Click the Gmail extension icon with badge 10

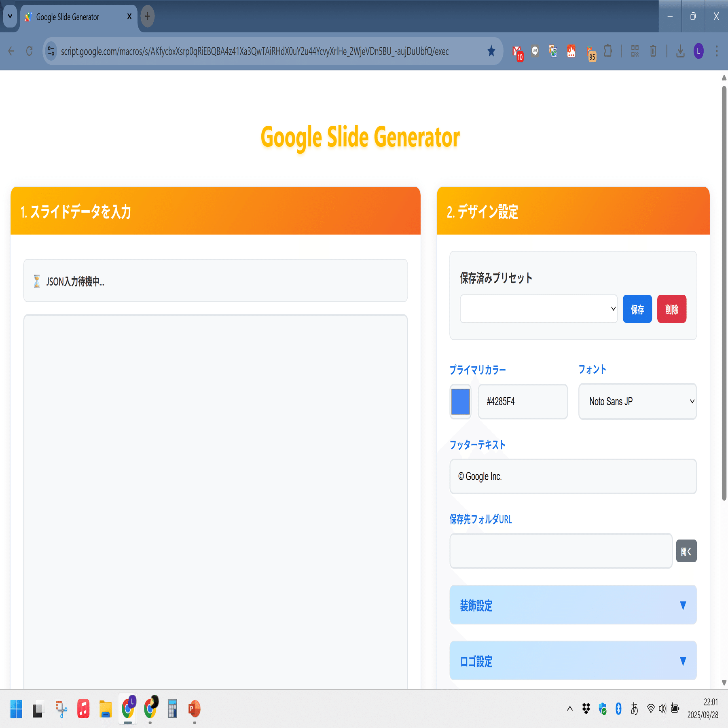point(517,52)
